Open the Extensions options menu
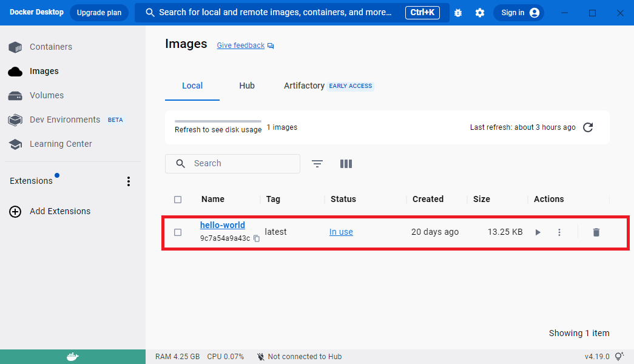 coord(128,181)
